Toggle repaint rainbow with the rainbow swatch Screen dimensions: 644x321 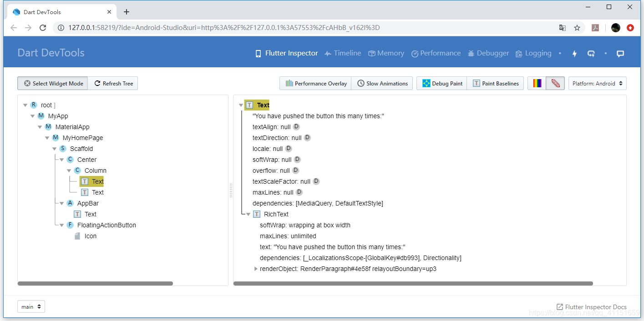click(x=537, y=83)
